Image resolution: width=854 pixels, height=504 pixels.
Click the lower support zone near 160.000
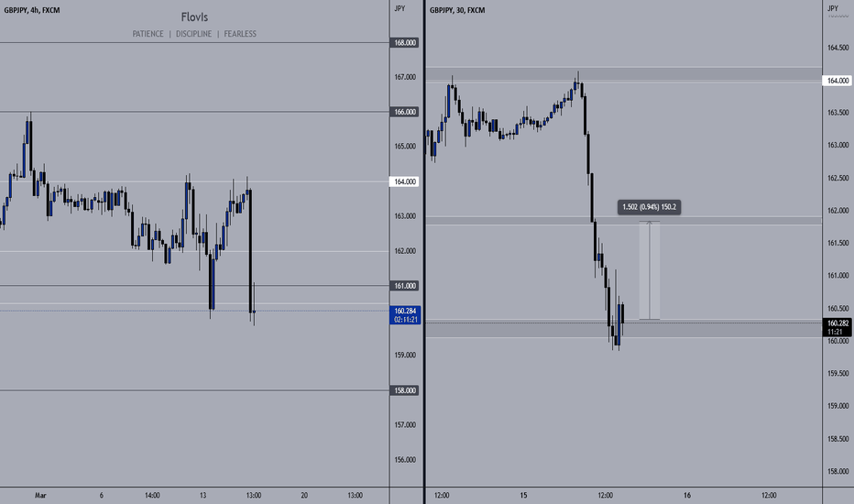[x=623, y=329]
